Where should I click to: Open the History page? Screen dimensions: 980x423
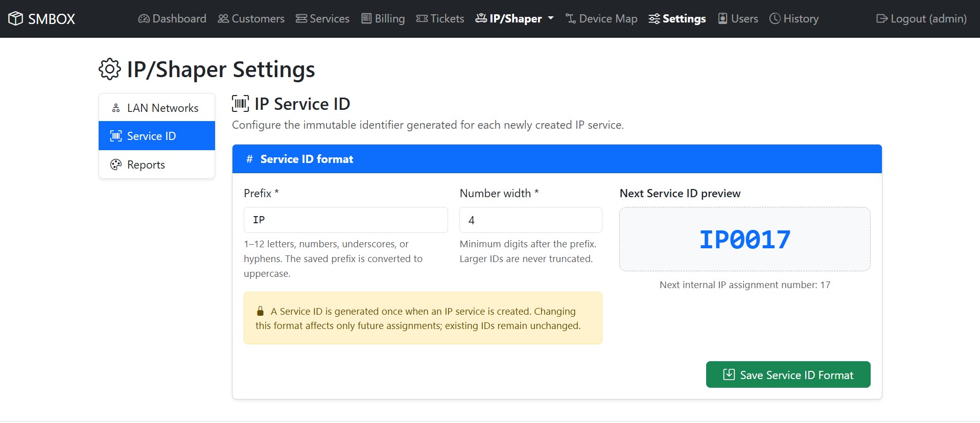(794, 18)
